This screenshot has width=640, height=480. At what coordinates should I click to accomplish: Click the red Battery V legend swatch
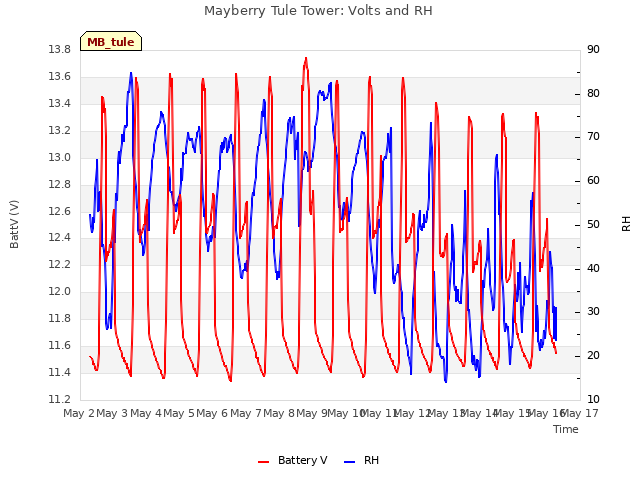pyautogui.click(x=264, y=462)
